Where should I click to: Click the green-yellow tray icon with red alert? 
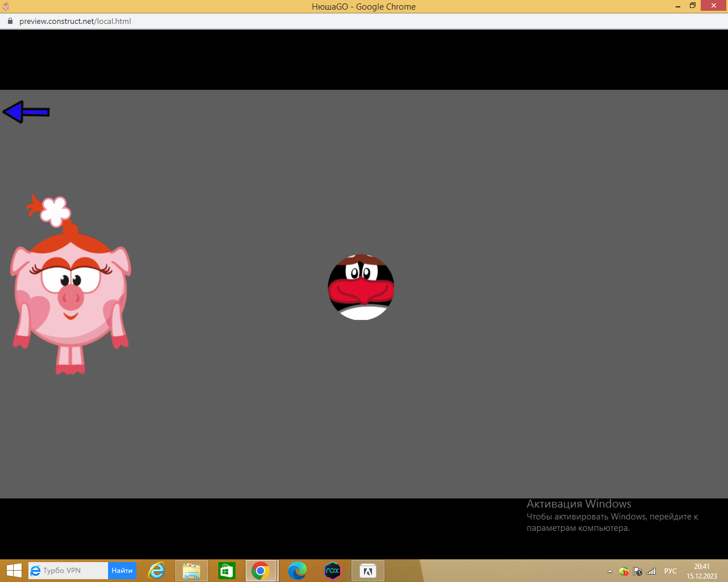pyautogui.click(x=624, y=571)
